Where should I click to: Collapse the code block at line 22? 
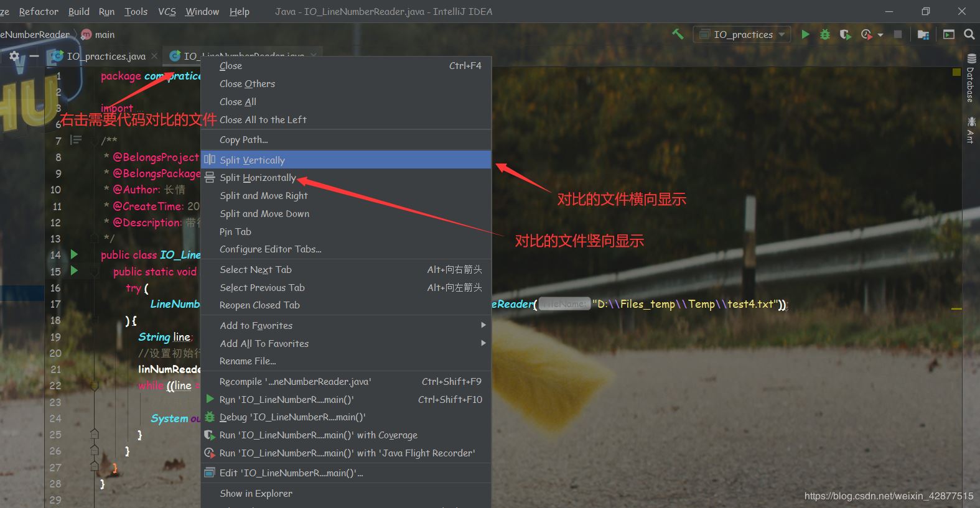point(95,386)
